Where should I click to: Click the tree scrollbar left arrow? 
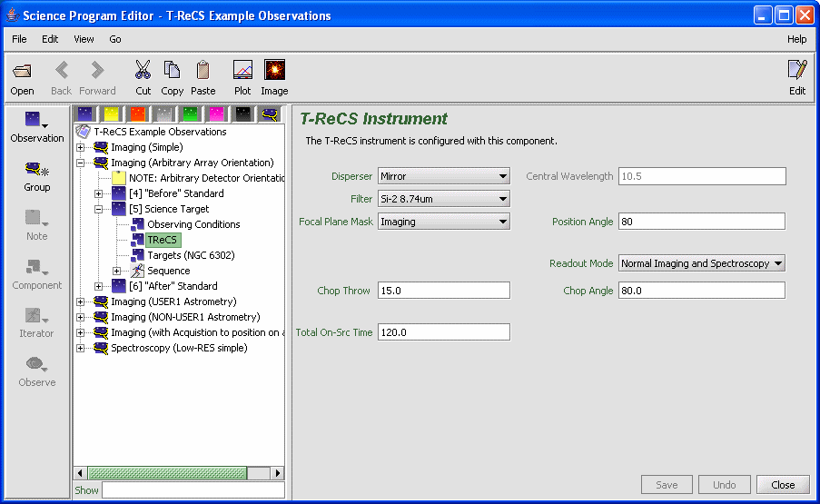[x=80, y=473]
